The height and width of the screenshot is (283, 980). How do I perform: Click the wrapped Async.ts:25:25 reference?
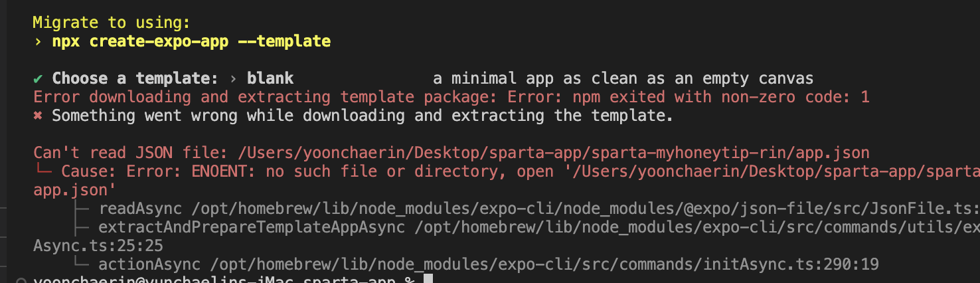click(98, 246)
